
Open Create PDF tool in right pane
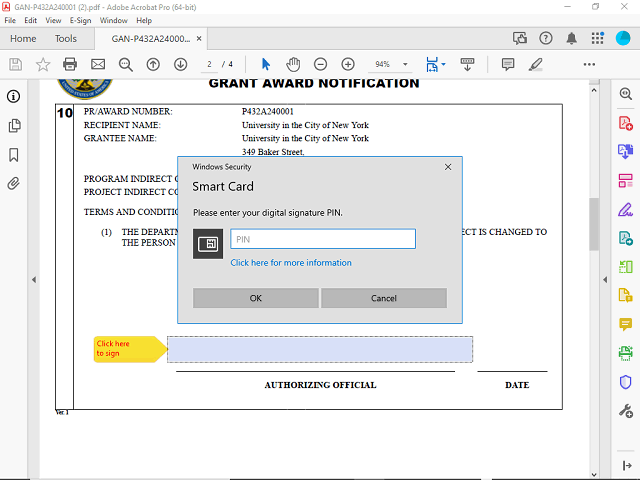click(x=625, y=123)
